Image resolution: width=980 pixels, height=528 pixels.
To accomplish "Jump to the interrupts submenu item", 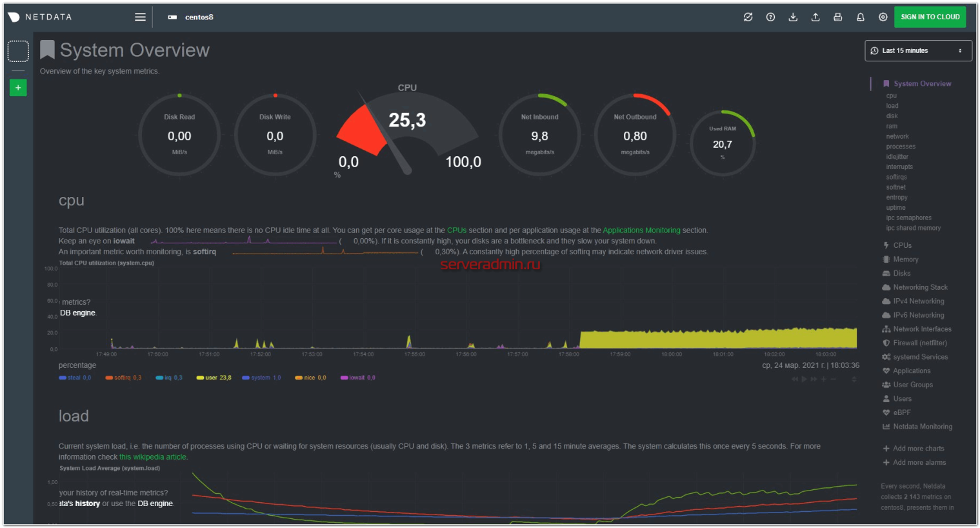I will tap(899, 167).
